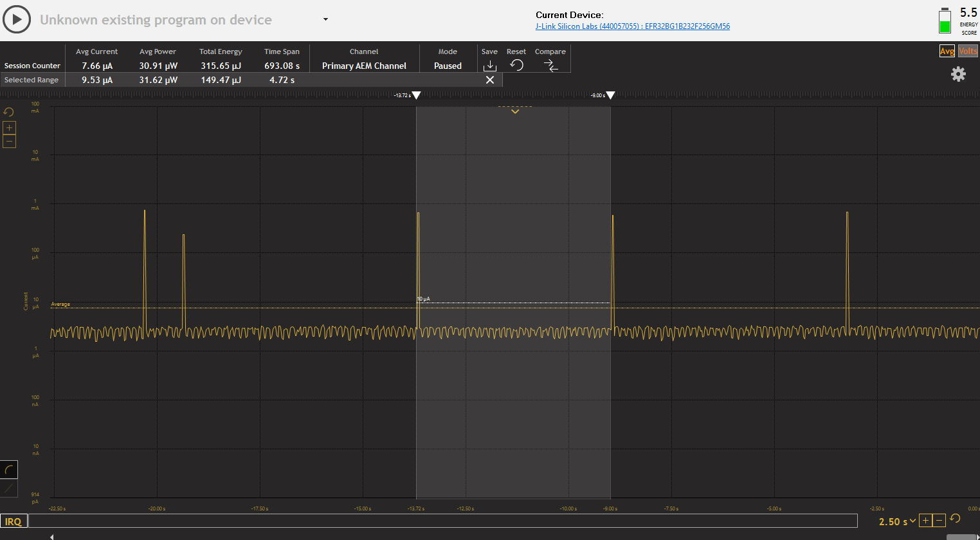This screenshot has width=980, height=540.
Task: Select the logarithmic scale curve icon
Action: pos(9,469)
